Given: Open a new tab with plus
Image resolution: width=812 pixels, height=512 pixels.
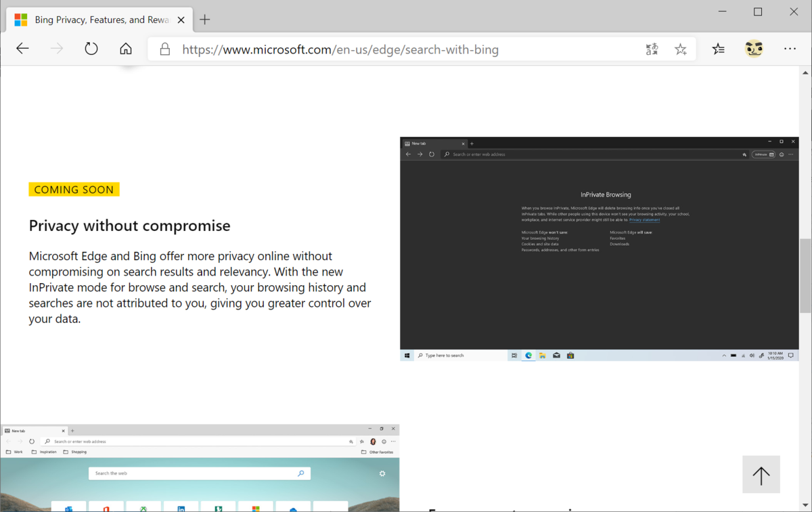Looking at the screenshot, I should (x=205, y=20).
